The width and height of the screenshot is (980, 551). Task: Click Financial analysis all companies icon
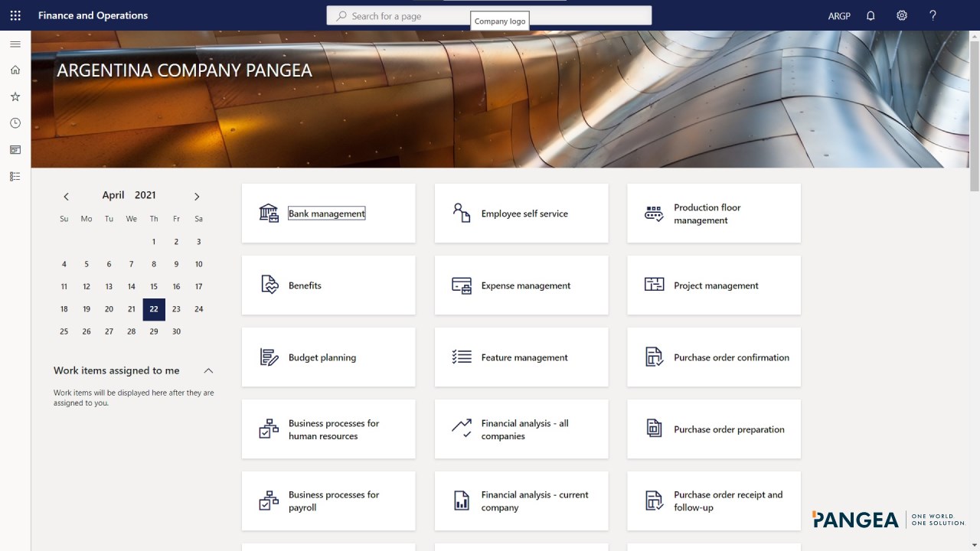point(462,428)
